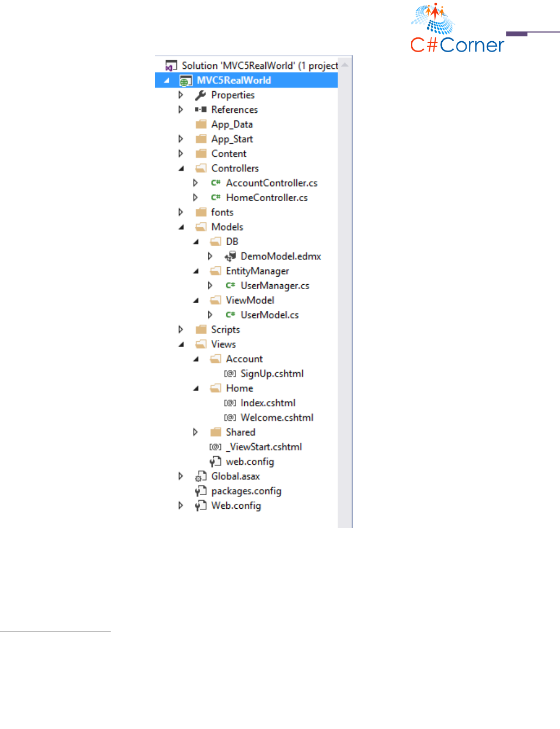Expand the Scripts folder
560x729 pixels.
[x=181, y=329]
